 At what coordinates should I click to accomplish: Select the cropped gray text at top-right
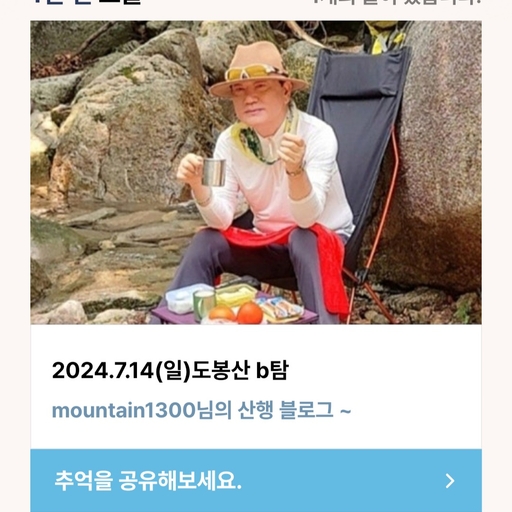coord(397,2)
